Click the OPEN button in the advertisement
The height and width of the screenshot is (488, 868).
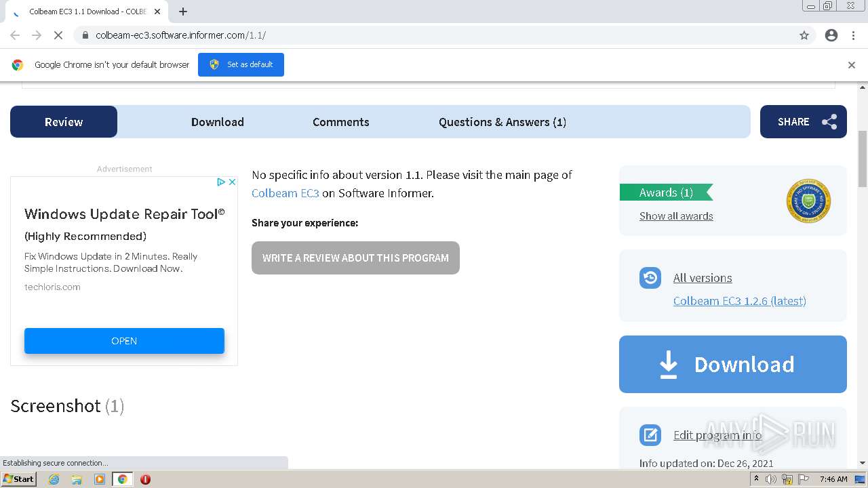pos(124,341)
